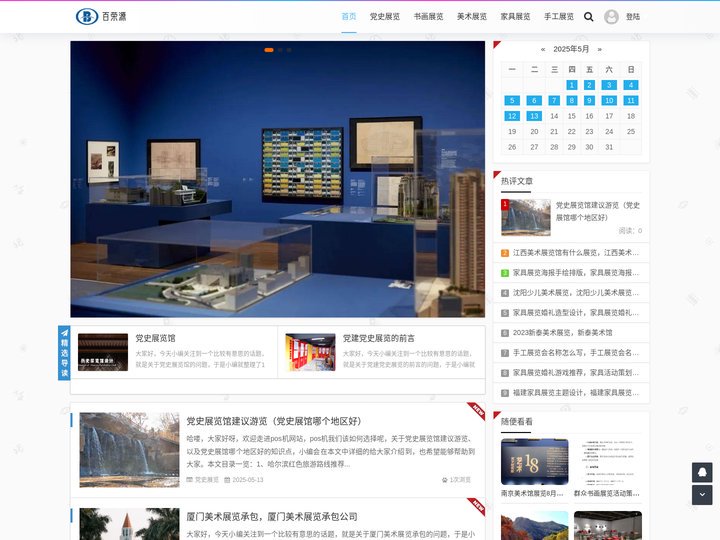Open hot article 沈阳少儿美术展览
This screenshot has width=720, height=540.
click(576, 292)
